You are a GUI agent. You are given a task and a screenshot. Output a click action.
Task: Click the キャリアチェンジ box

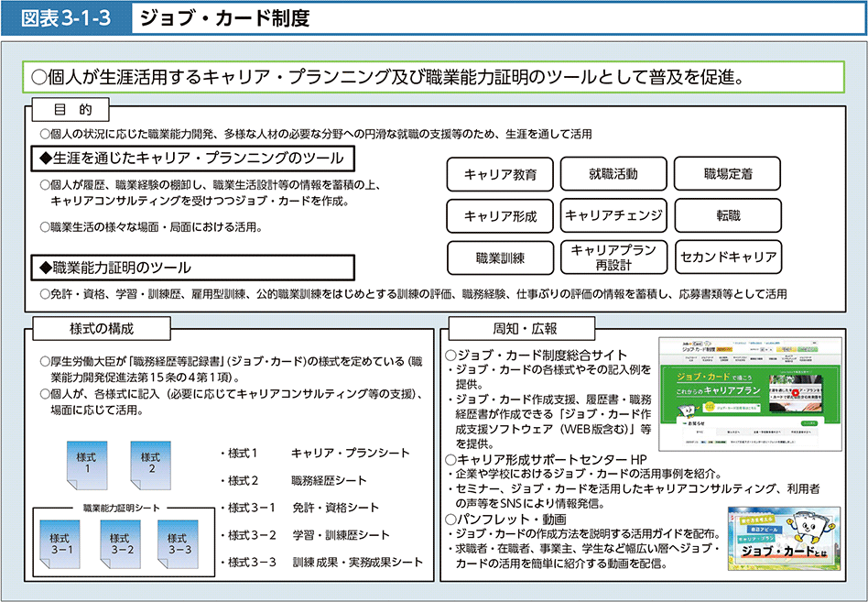[613, 216]
